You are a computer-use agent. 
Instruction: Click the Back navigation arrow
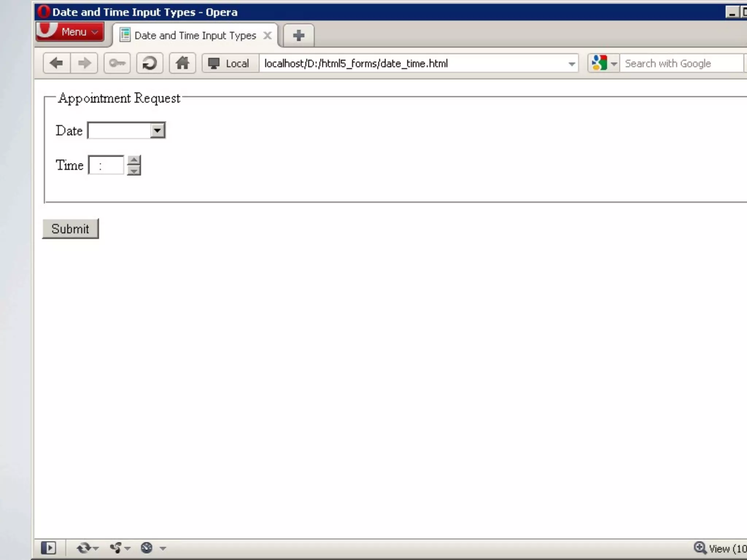tap(57, 63)
